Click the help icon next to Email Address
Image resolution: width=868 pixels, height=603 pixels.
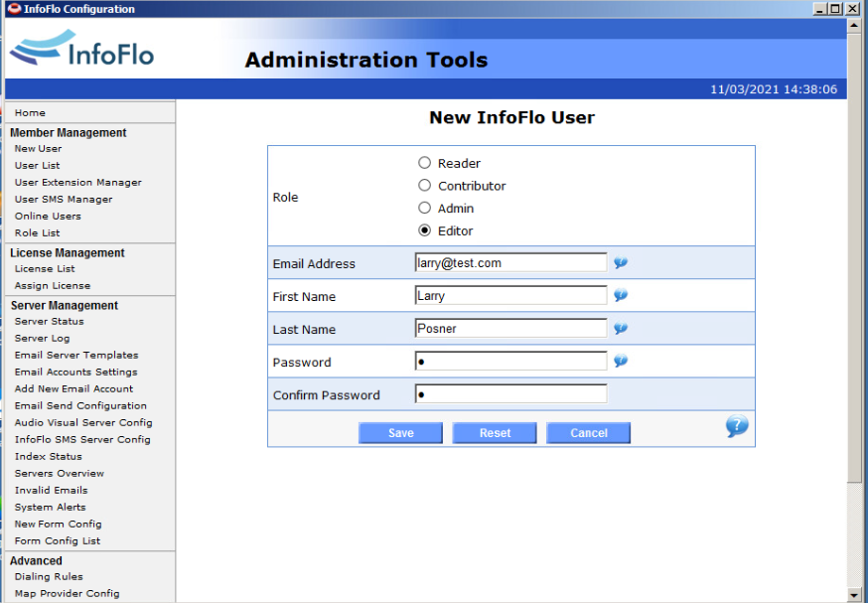pos(621,263)
